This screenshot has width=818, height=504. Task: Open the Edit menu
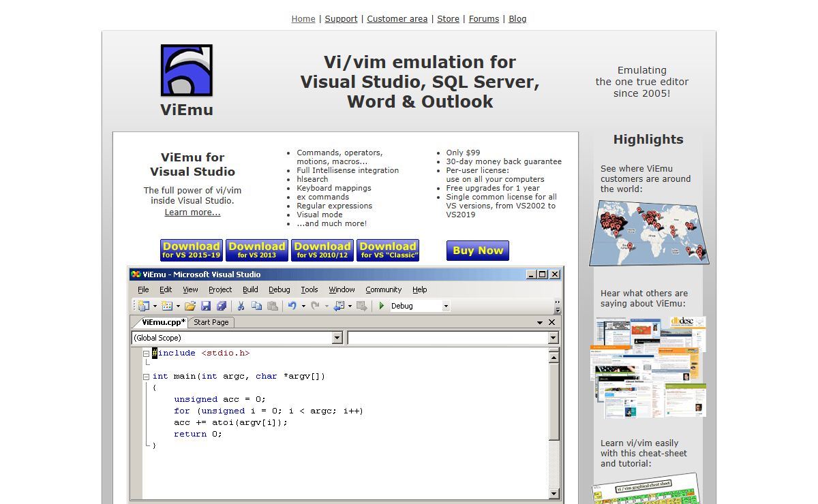166,289
